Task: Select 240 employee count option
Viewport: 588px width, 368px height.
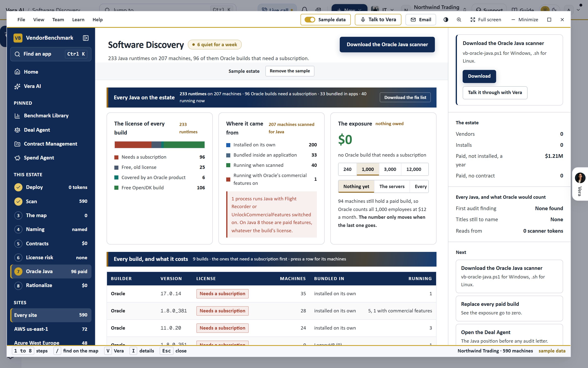Action: tap(347, 169)
